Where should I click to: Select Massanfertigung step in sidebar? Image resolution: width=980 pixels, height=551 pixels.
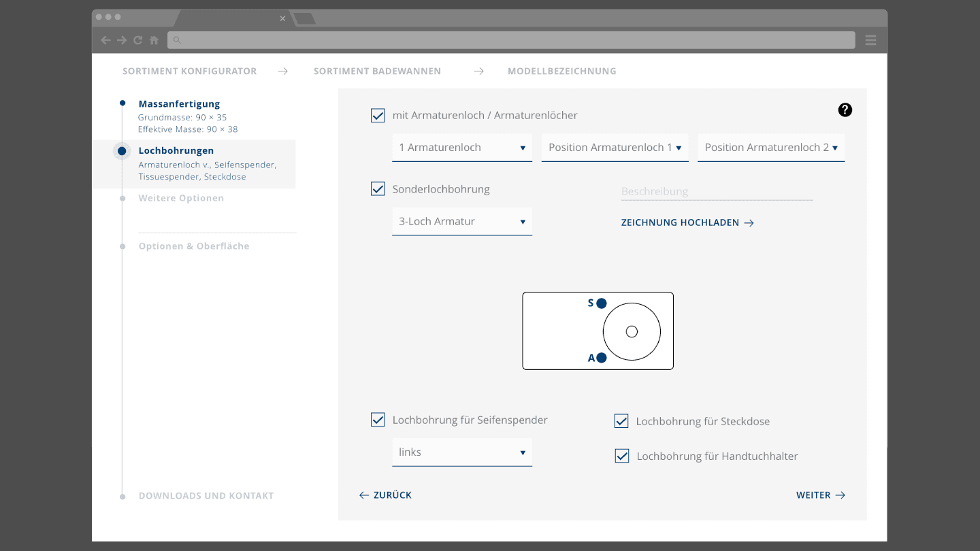click(179, 104)
